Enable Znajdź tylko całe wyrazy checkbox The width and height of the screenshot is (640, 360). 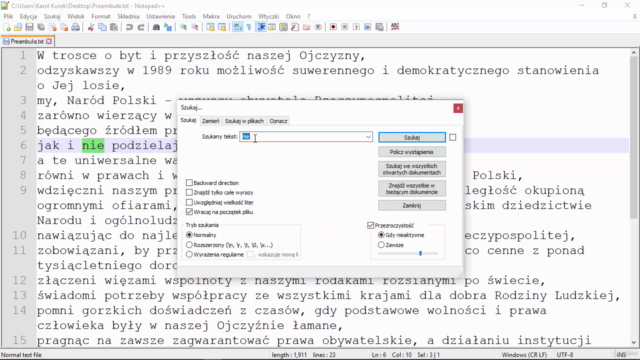click(189, 192)
